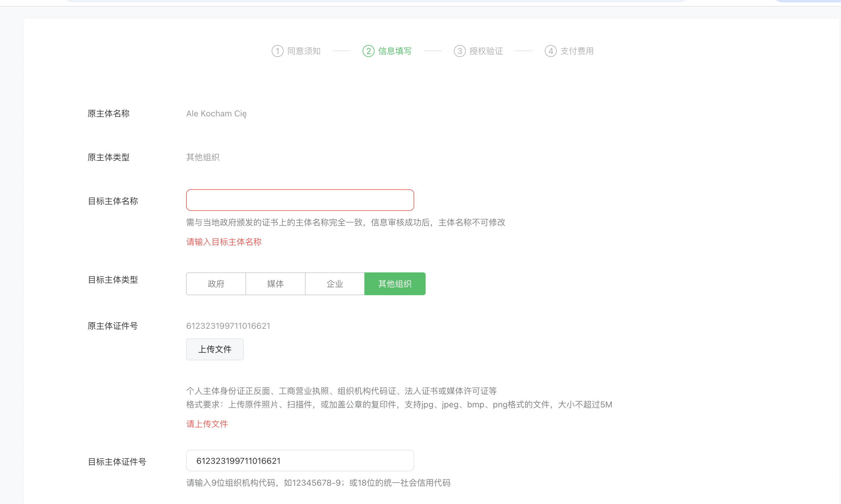This screenshot has width=841, height=504.
Task: Click the 原主体类型 value 其他组织
Action: [203, 157]
